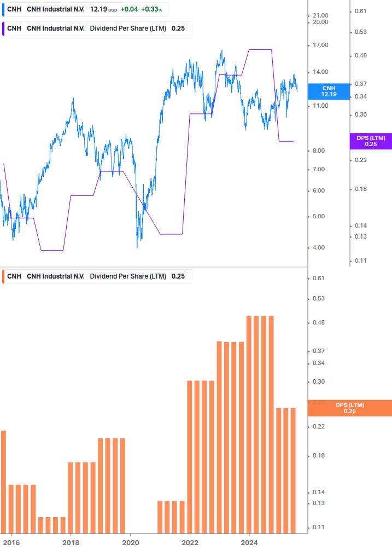Click the 6.00 price axis label
392x550 pixels.
click(x=319, y=191)
